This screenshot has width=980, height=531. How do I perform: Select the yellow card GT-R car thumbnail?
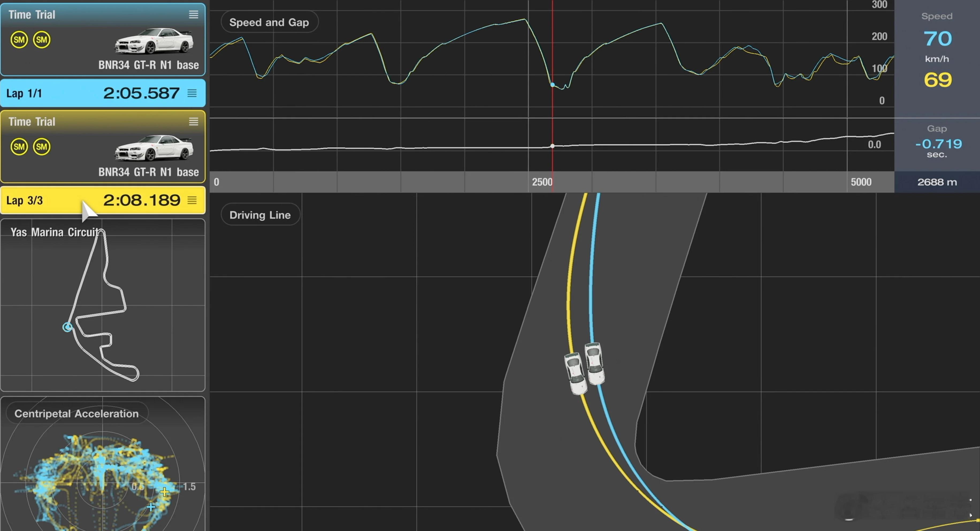point(153,148)
